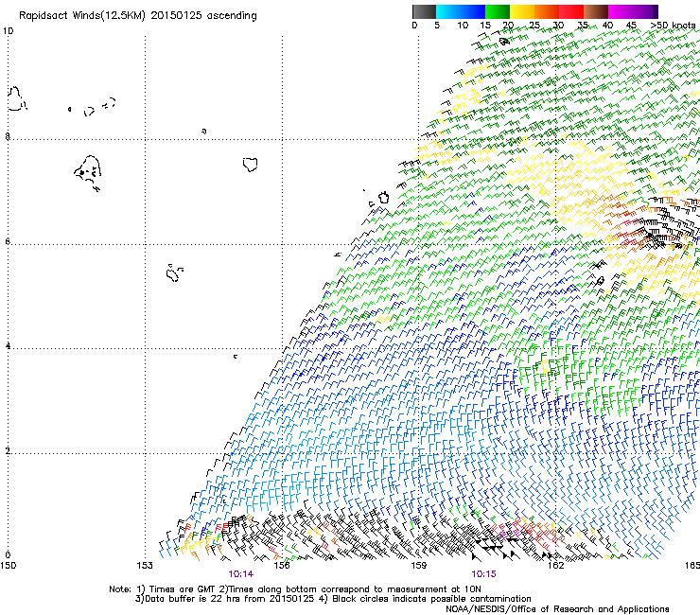The height and width of the screenshot is (615, 700).
Task: Click the 10:14 time marker
Action: click(240, 574)
